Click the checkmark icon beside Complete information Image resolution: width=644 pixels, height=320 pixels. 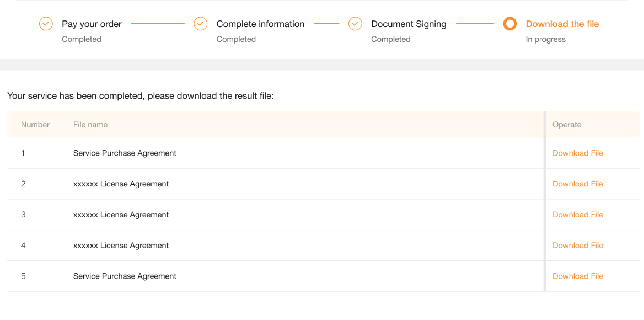pyautogui.click(x=201, y=24)
